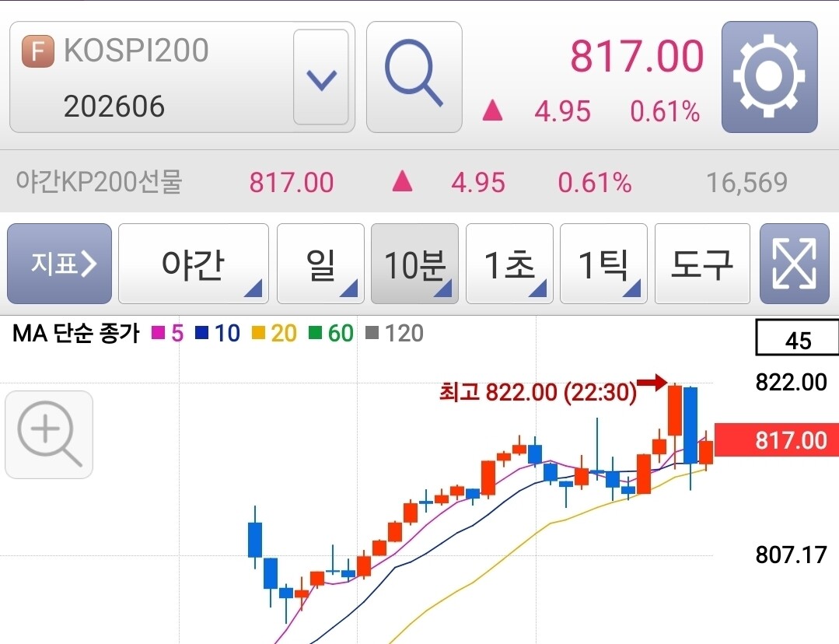Expand the KOSPI200 symbol dropdown arrow

[321, 78]
